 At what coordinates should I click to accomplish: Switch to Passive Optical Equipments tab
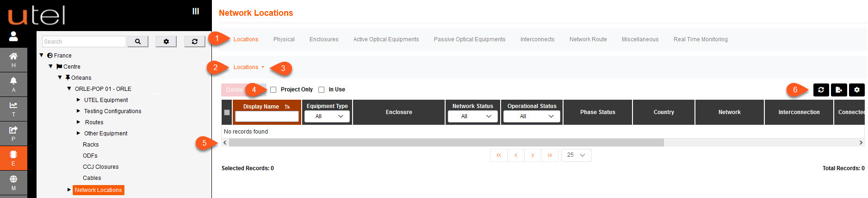pos(470,39)
